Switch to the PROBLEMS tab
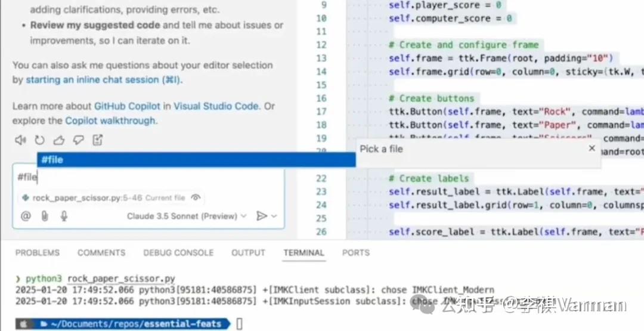Image resolution: width=644 pixels, height=331 pixels. (x=38, y=253)
